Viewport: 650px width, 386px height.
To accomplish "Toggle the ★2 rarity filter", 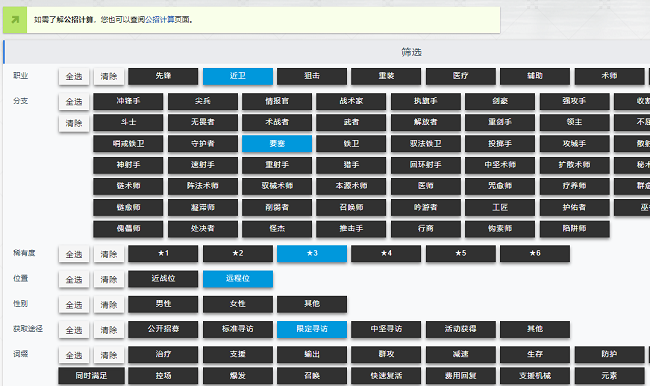I will coord(238,254).
